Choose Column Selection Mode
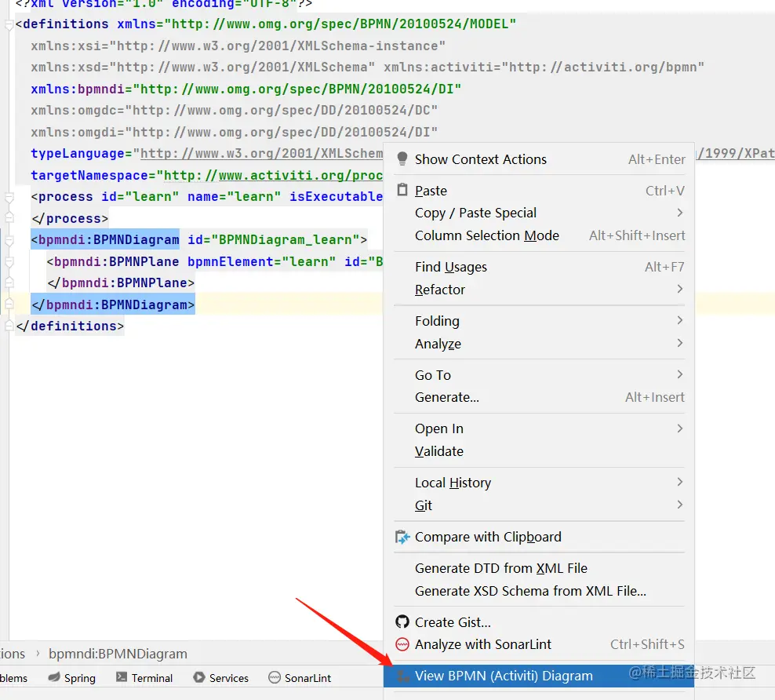Image resolution: width=775 pixels, height=700 pixels. coord(539,235)
